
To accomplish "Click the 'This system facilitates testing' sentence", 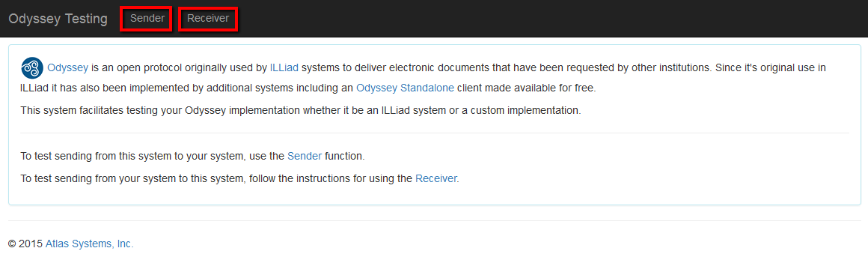I will [x=301, y=110].
